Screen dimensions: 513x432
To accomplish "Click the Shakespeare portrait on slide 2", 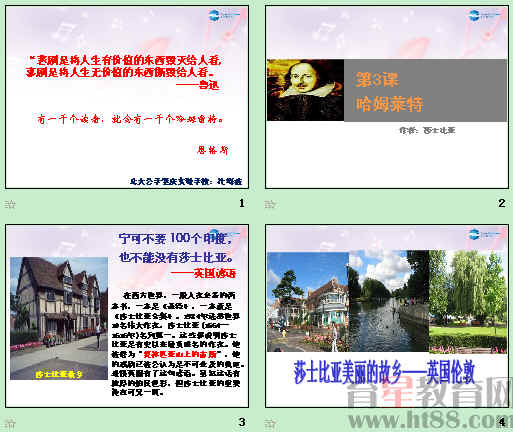I will (305, 90).
